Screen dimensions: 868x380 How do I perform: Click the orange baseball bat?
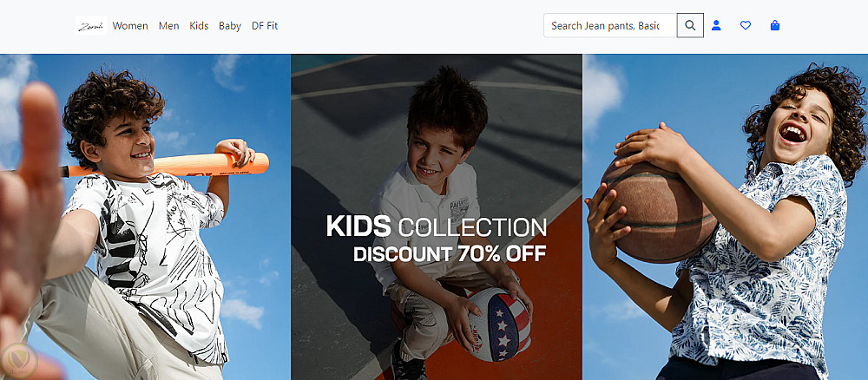point(165,166)
